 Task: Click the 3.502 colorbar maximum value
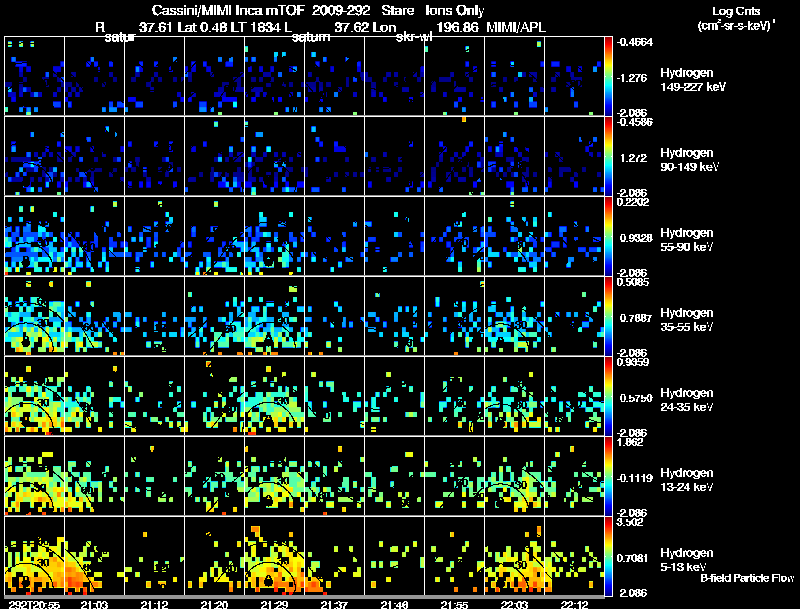[630, 522]
